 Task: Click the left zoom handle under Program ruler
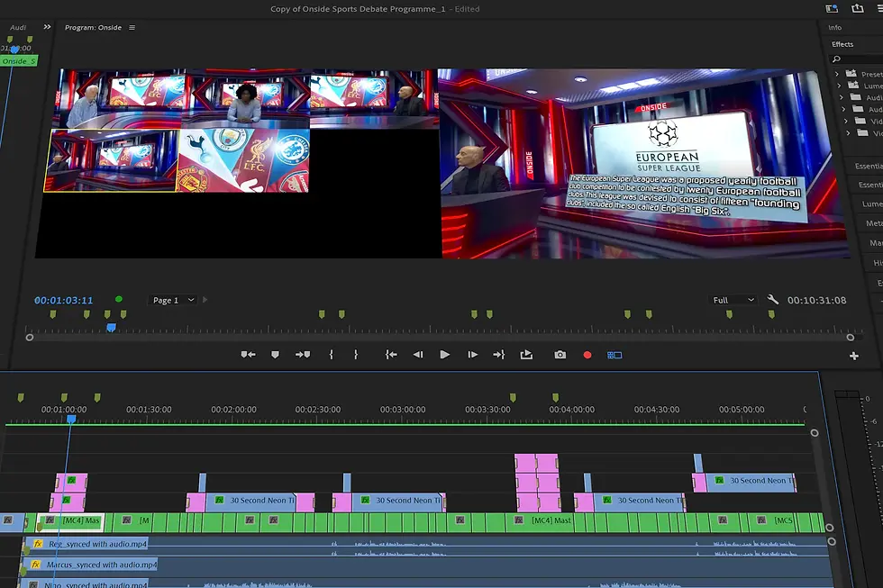click(29, 338)
